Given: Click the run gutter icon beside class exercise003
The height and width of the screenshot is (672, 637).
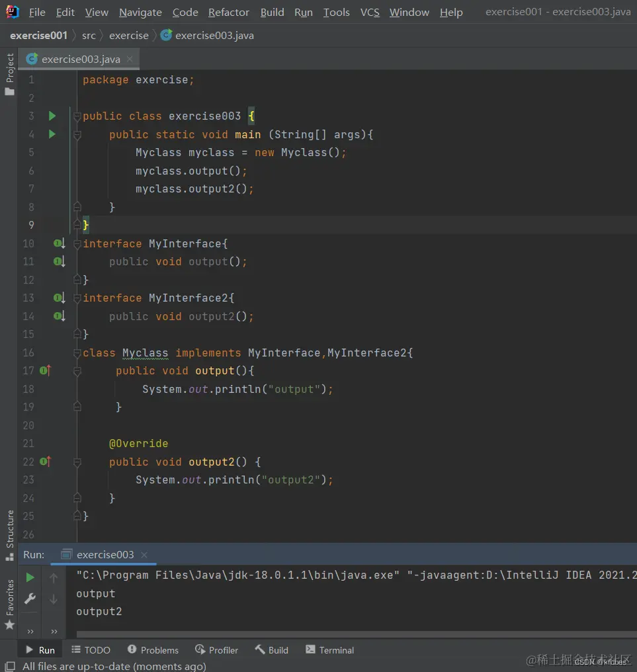Looking at the screenshot, I should click(x=52, y=116).
